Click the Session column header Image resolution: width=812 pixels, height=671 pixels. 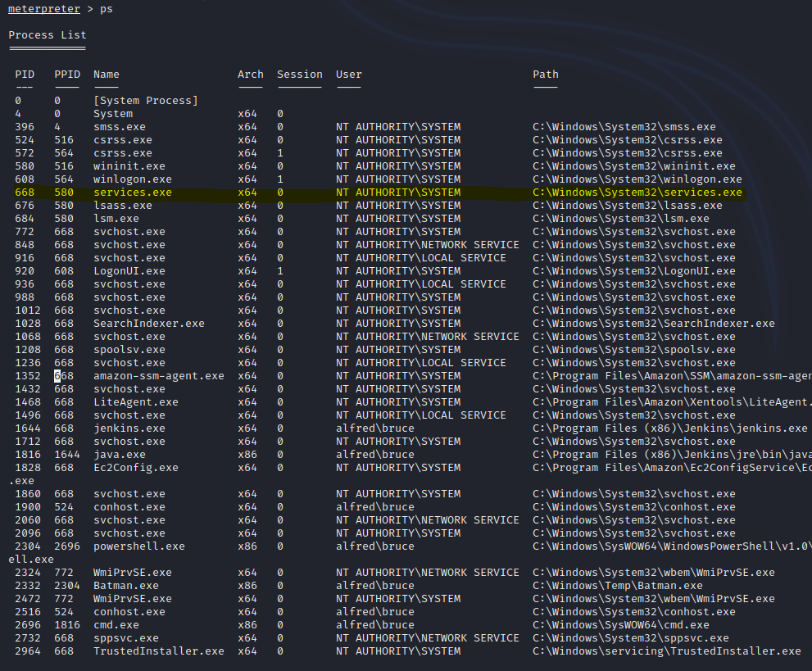[x=300, y=75]
